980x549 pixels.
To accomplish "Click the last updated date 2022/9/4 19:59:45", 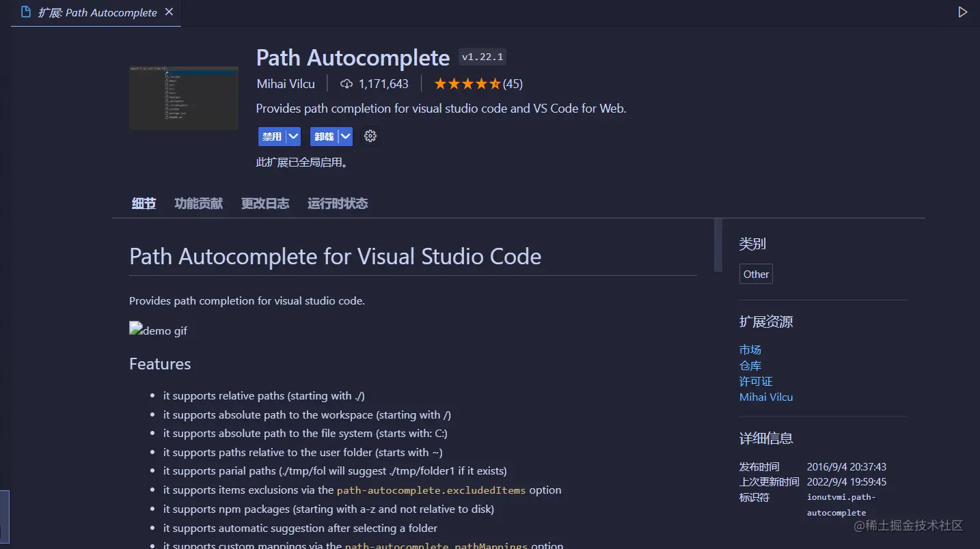I will click(x=847, y=482).
